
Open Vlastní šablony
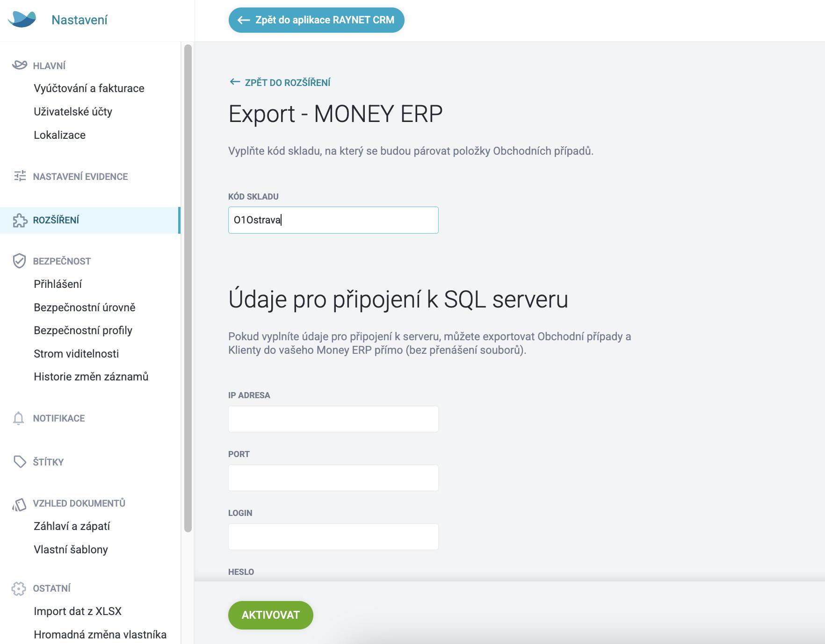71,550
